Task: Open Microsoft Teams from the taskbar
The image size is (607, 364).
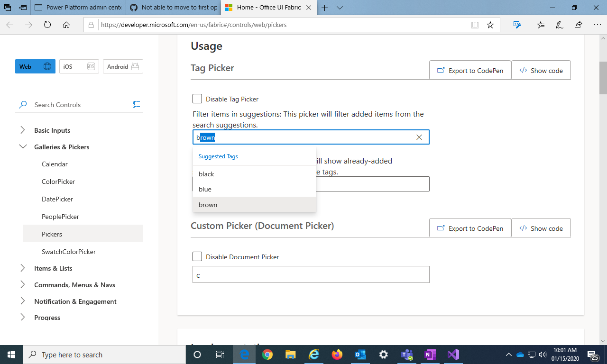Action: [x=406, y=355]
